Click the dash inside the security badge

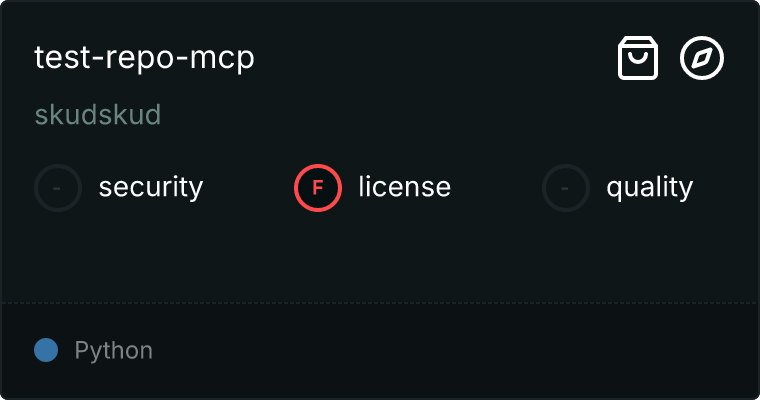click(57, 188)
